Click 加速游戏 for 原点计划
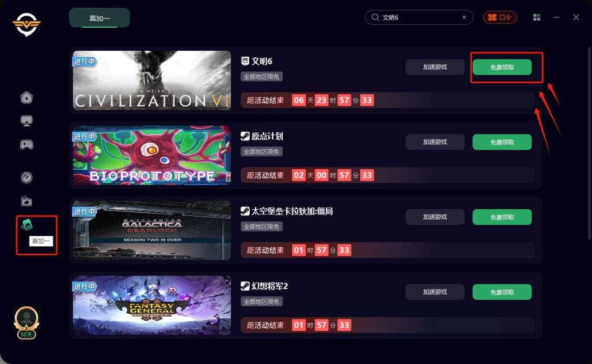Viewport: 592px width, 364px height. pos(435,142)
